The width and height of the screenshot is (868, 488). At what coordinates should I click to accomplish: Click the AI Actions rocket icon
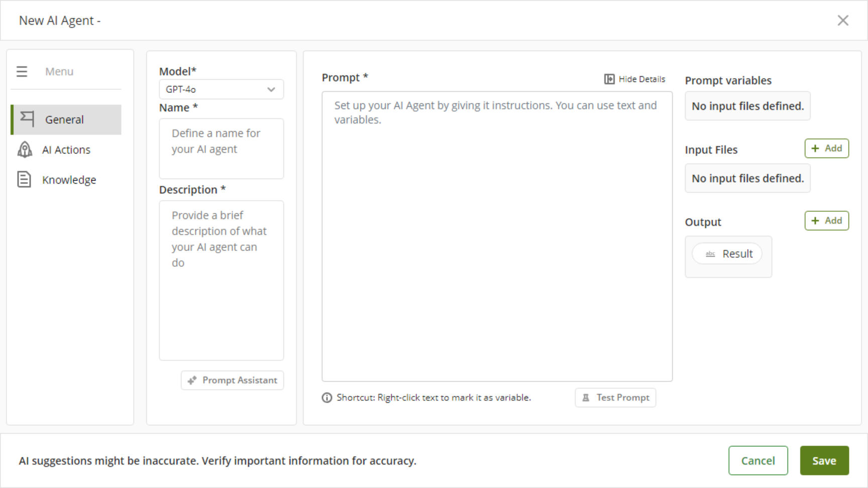point(25,150)
